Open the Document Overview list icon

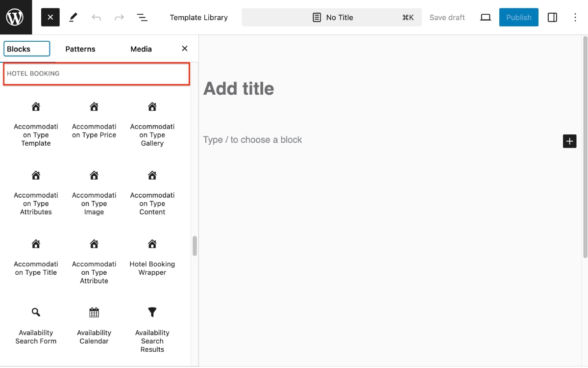click(x=142, y=18)
